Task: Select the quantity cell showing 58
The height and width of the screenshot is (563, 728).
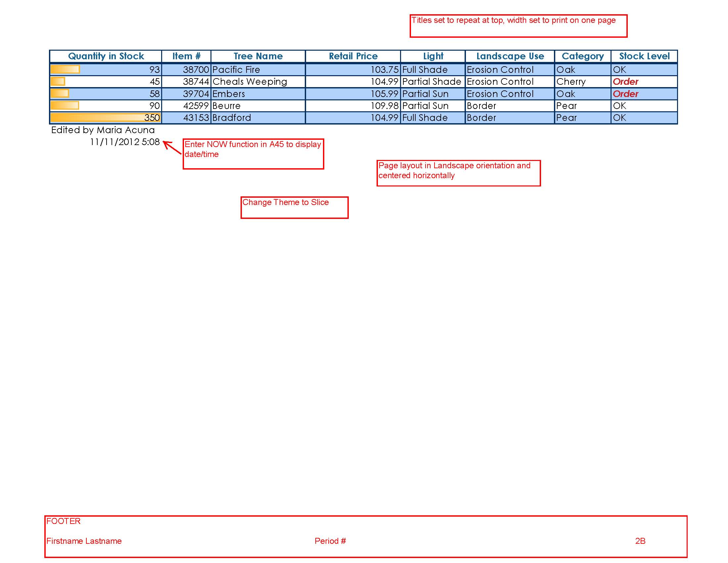Action: [x=106, y=94]
